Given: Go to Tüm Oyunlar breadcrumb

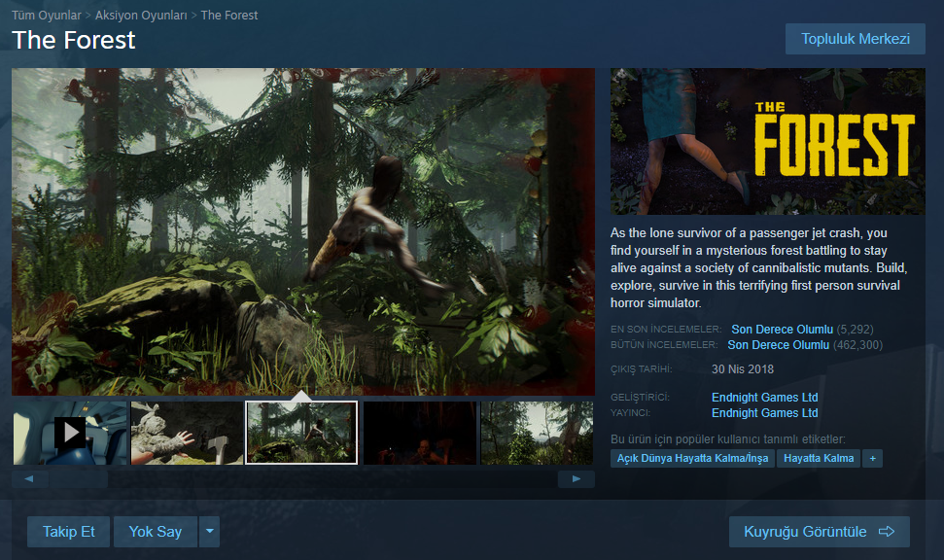Looking at the screenshot, I should 46,16.
